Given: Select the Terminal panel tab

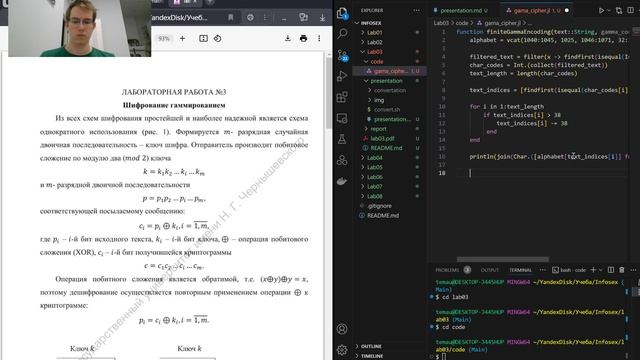Looking at the screenshot, I should pyautogui.click(x=520, y=270).
